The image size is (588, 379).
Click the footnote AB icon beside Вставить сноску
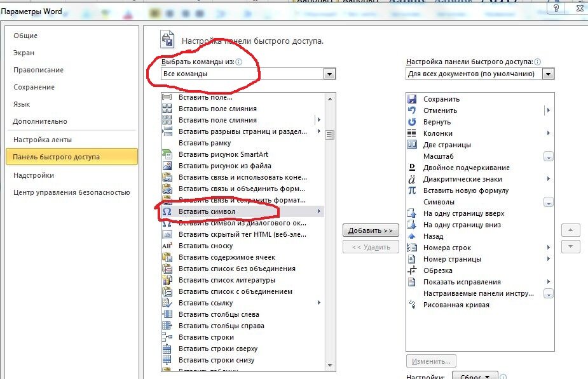(167, 246)
